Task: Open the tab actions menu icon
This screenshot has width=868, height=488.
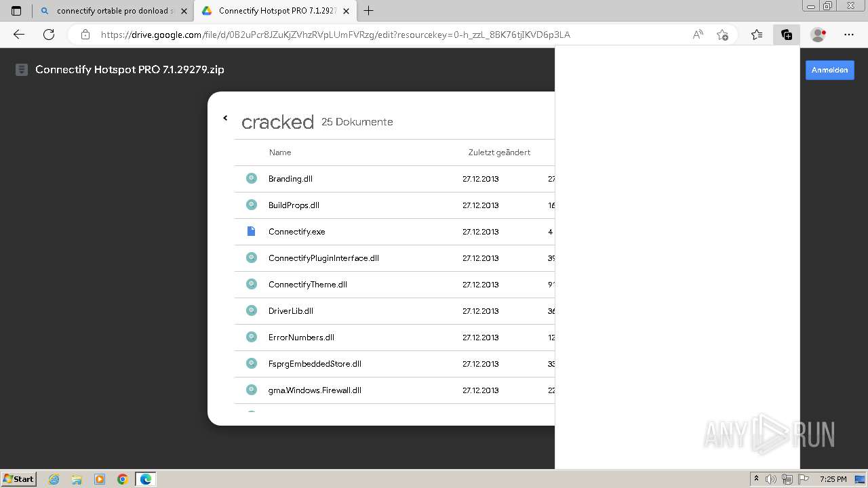Action: [16, 11]
